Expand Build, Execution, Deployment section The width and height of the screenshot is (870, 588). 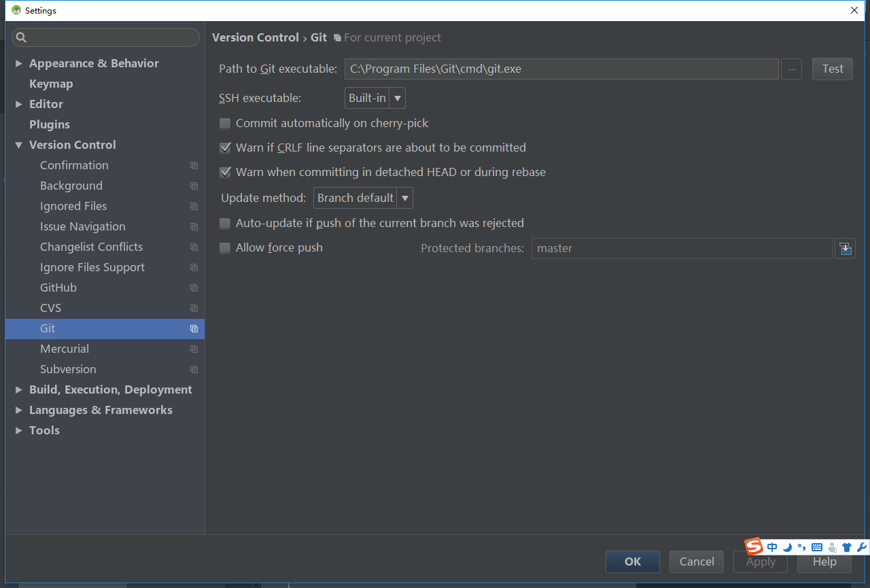pos(18,390)
